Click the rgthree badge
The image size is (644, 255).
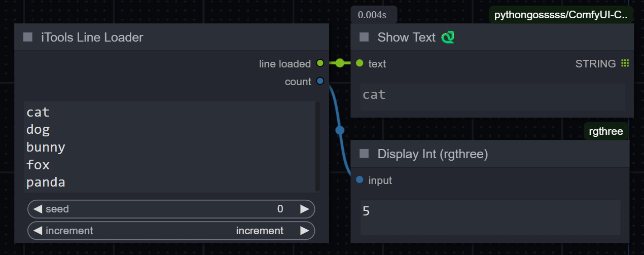tap(606, 132)
